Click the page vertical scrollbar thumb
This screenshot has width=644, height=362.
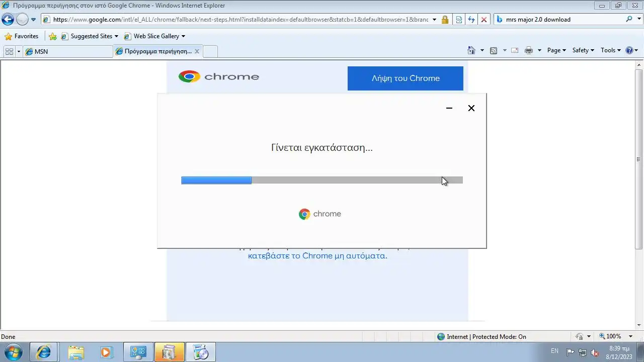pos(639,160)
